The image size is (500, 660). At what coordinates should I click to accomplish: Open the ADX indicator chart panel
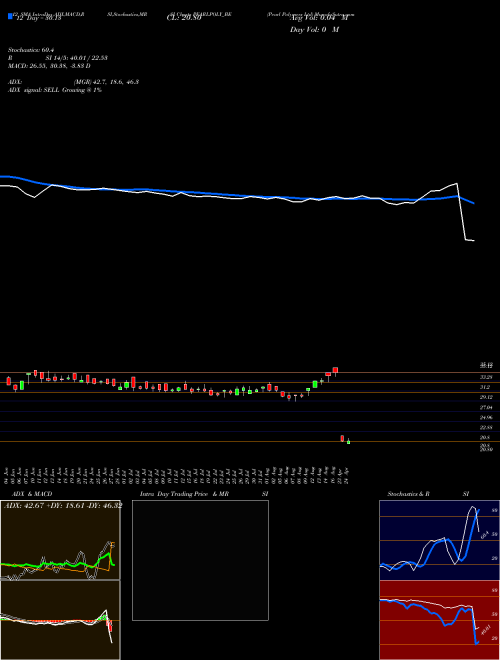(x=60, y=540)
